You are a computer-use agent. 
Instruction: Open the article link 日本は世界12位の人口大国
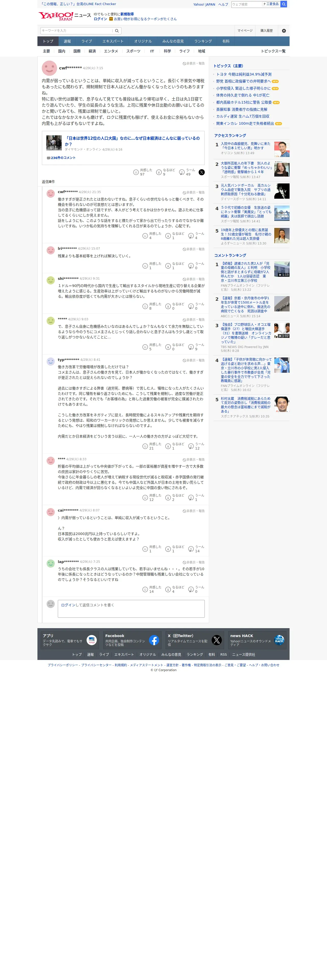132,141
